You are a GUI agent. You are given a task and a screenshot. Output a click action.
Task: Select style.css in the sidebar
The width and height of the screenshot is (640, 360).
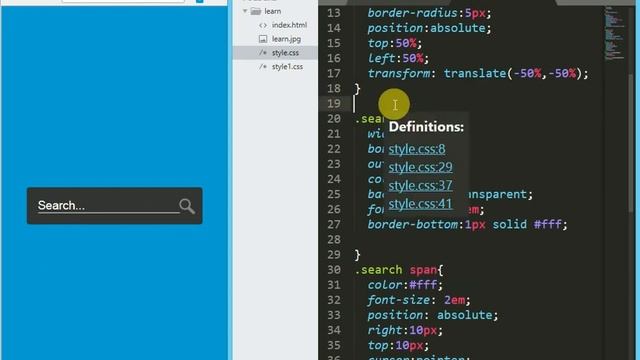pyautogui.click(x=285, y=53)
